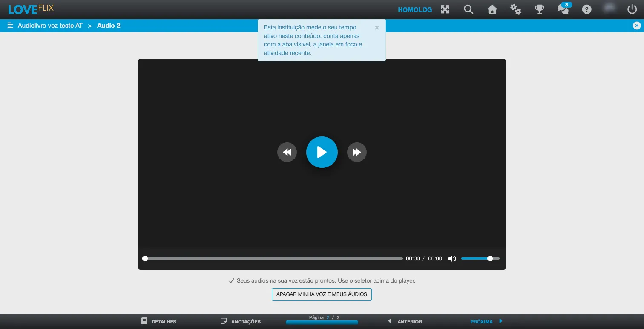Open the ANOTAÇÕES panel

click(241, 321)
